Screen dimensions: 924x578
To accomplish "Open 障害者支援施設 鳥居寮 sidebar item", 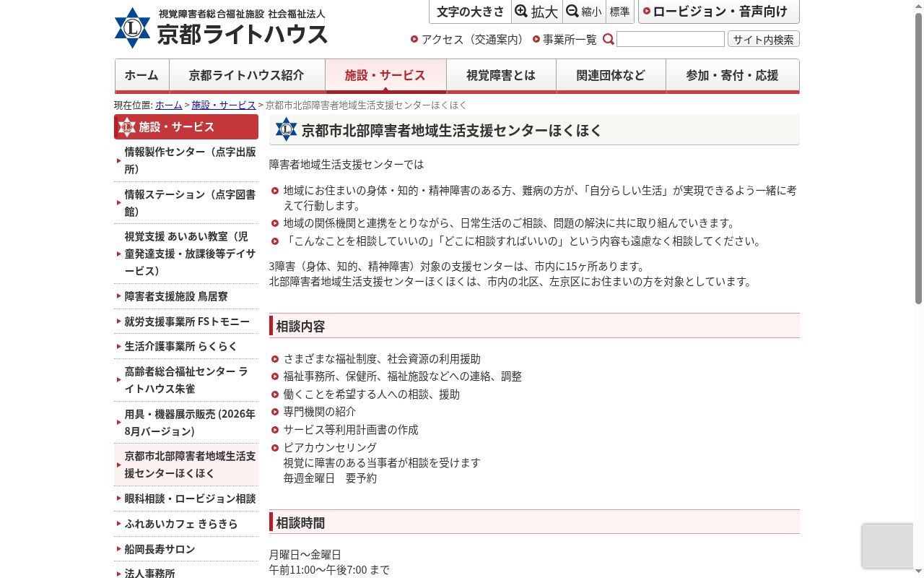I will [x=186, y=296].
